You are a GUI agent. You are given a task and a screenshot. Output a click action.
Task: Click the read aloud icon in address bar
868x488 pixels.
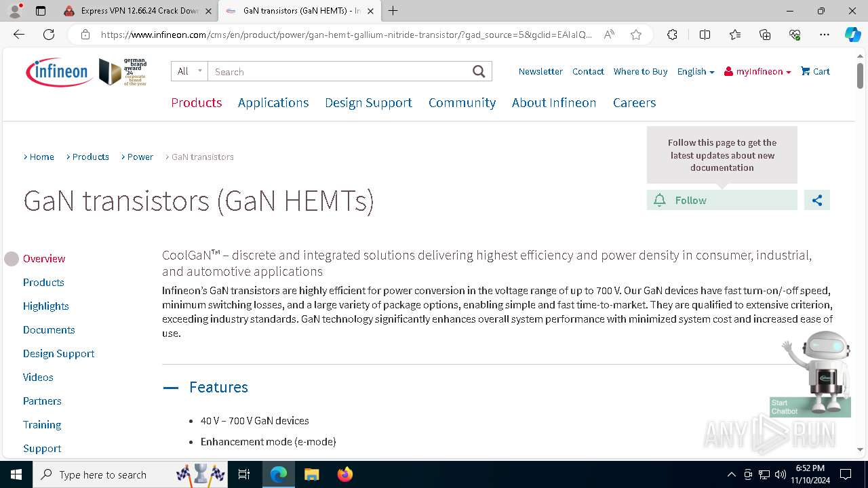pos(609,35)
